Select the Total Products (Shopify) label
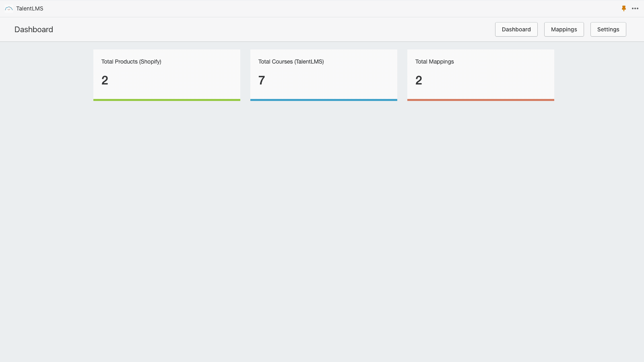Viewport: 644px width, 362px height. [131, 62]
